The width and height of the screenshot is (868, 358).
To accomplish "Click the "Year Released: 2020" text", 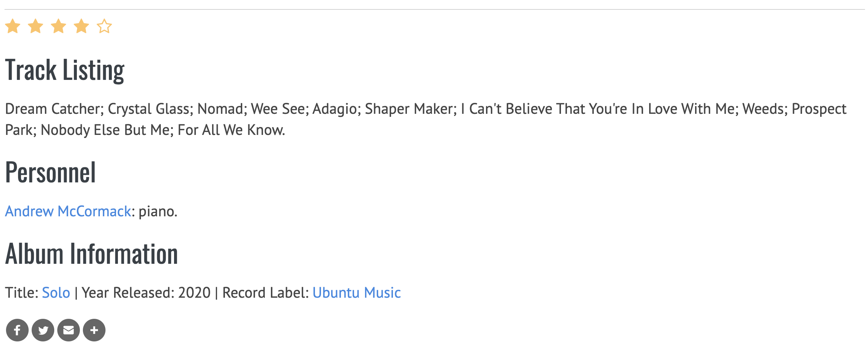I will (146, 293).
